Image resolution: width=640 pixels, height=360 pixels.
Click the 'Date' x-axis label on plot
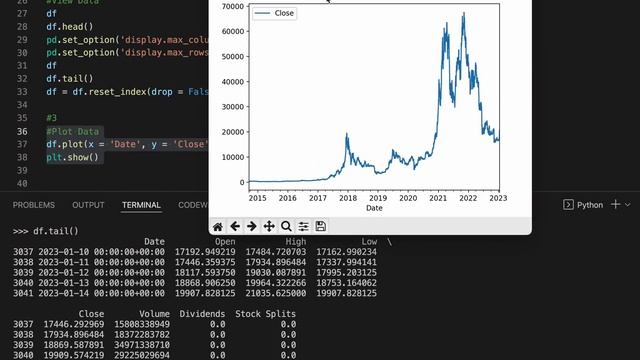[x=374, y=208]
